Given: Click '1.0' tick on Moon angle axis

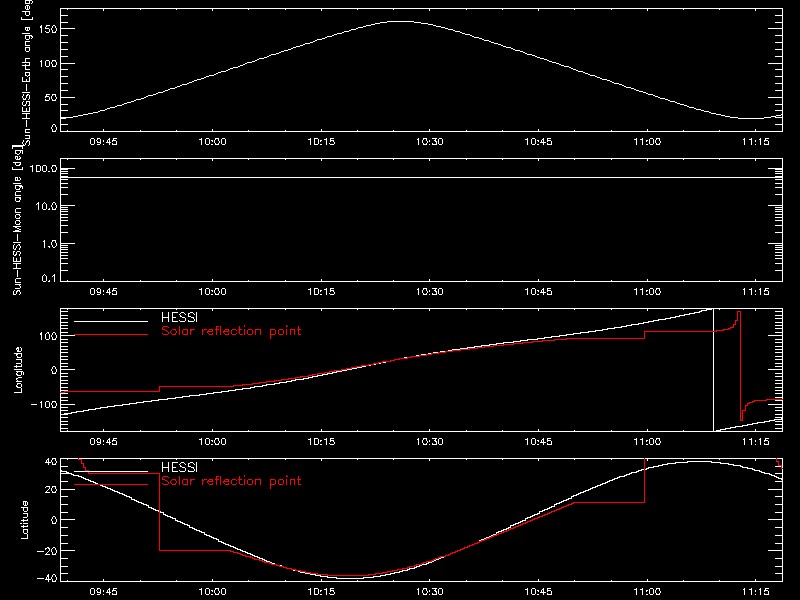Looking at the screenshot, I should pos(49,244).
